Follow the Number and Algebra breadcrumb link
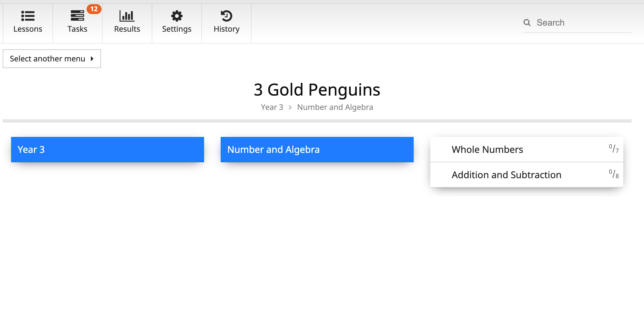 pyautogui.click(x=335, y=107)
